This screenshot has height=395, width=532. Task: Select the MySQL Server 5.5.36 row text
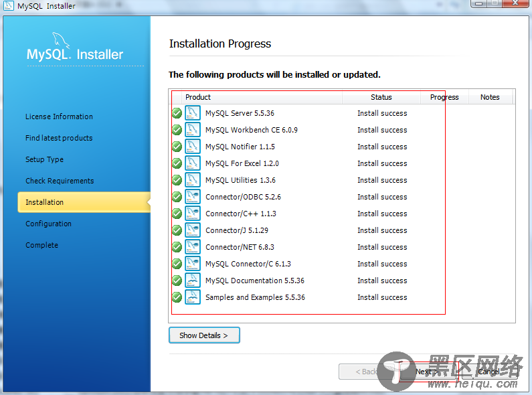(240, 113)
